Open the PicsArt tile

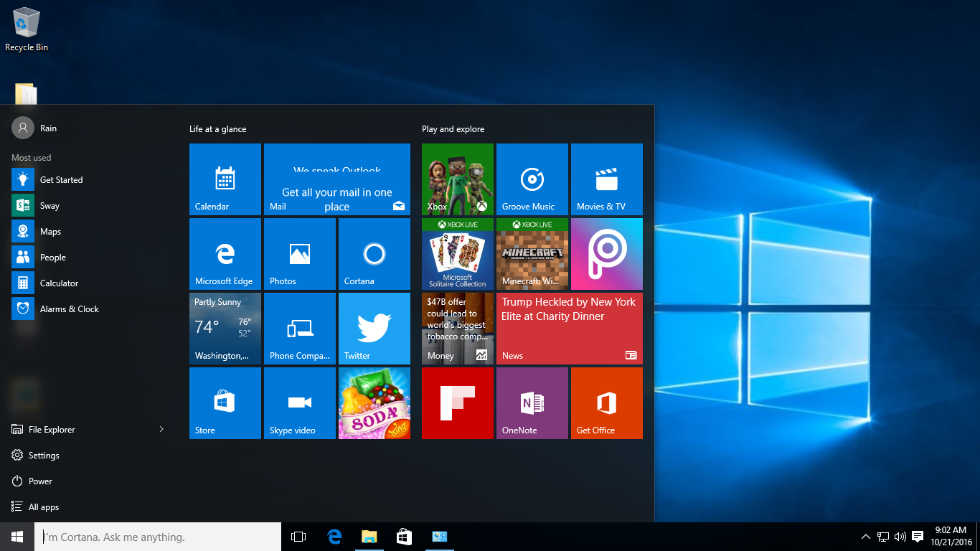tap(607, 254)
